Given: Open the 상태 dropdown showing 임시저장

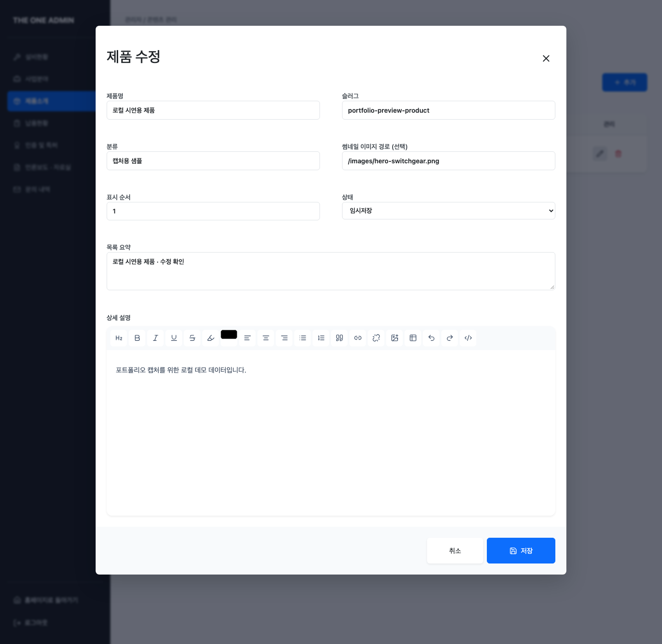Looking at the screenshot, I should pyautogui.click(x=449, y=211).
